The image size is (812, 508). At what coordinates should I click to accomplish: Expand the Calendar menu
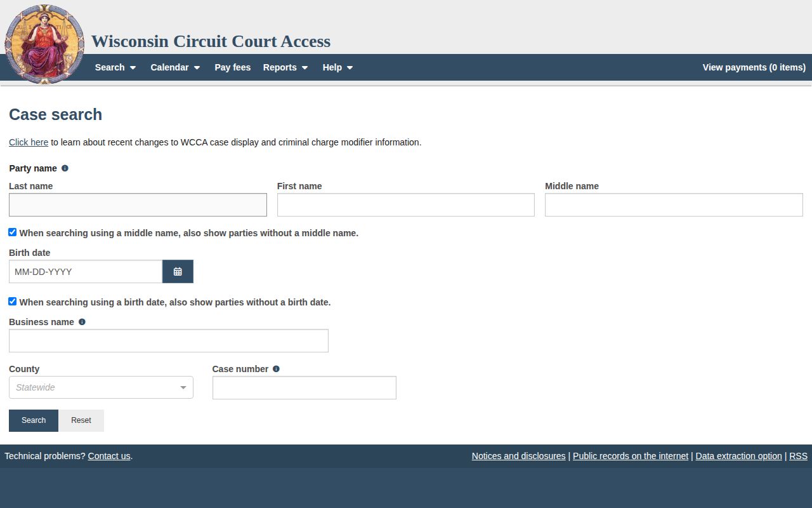(x=175, y=67)
